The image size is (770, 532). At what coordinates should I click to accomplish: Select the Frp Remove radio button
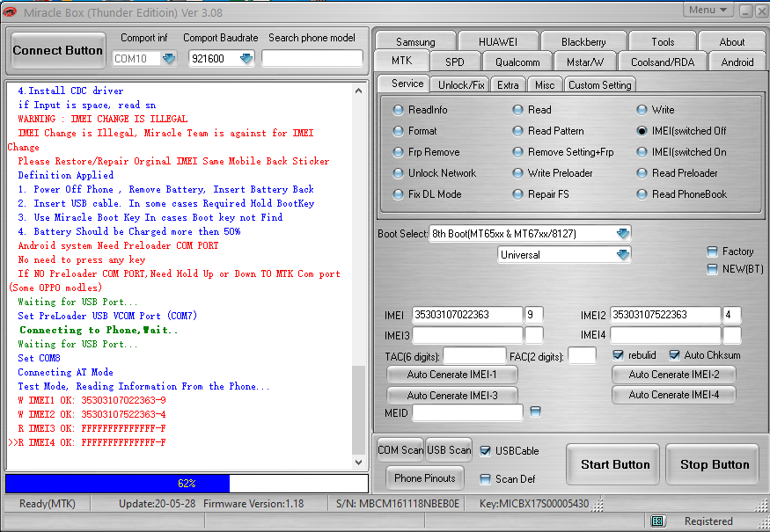(398, 152)
